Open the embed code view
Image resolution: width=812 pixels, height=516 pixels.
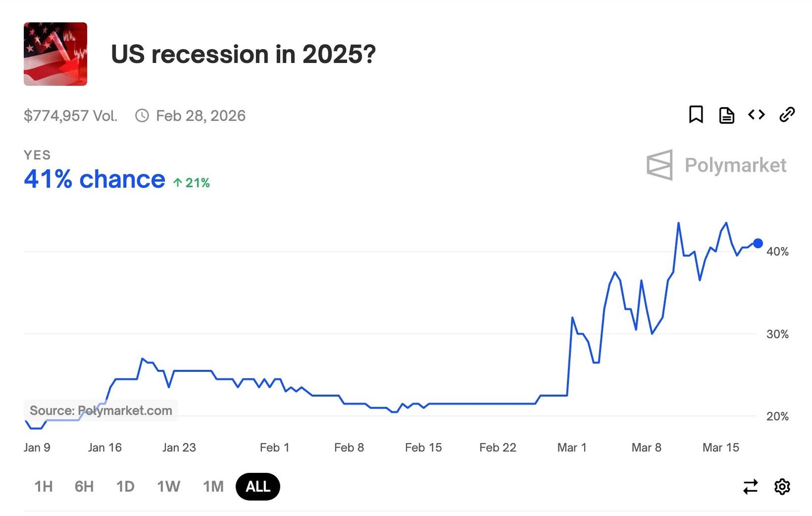757,115
